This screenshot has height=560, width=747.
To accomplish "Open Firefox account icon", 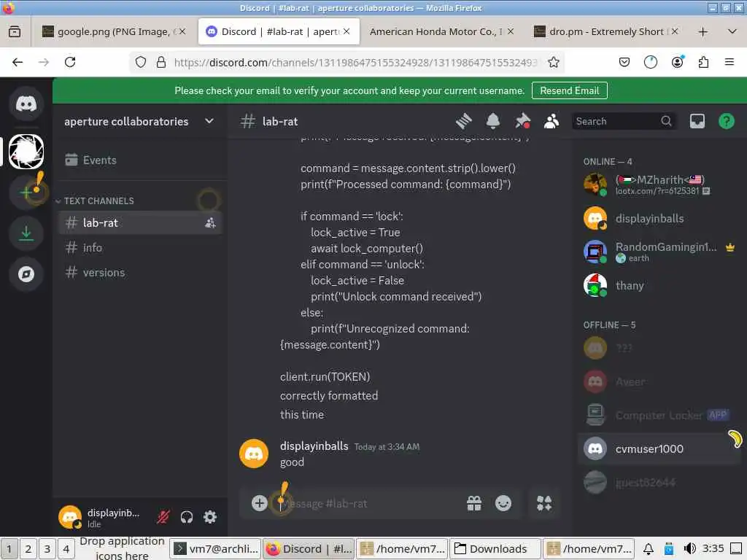I will tap(677, 63).
